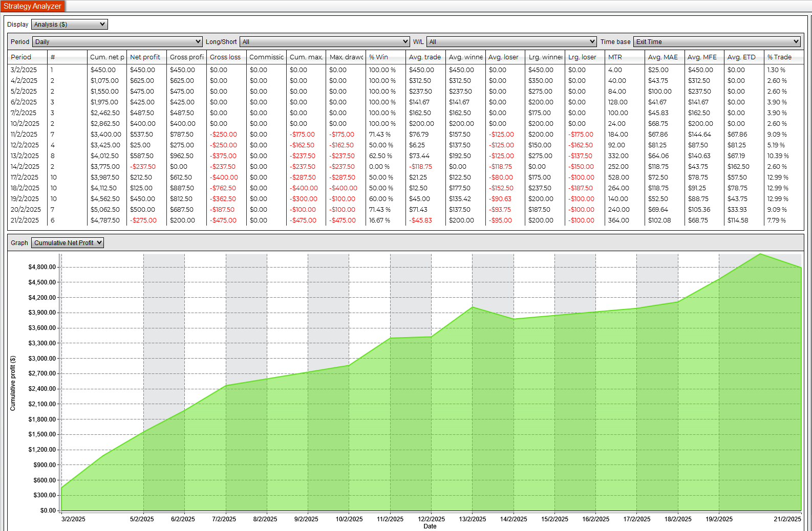Click the 11/2/2025 net profit cell $537.50
The width and height of the screenshot is (812, 531).
coord(142,135)
